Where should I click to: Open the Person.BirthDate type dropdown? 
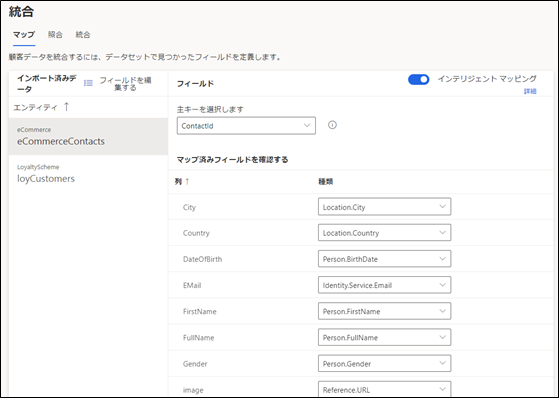384,259
